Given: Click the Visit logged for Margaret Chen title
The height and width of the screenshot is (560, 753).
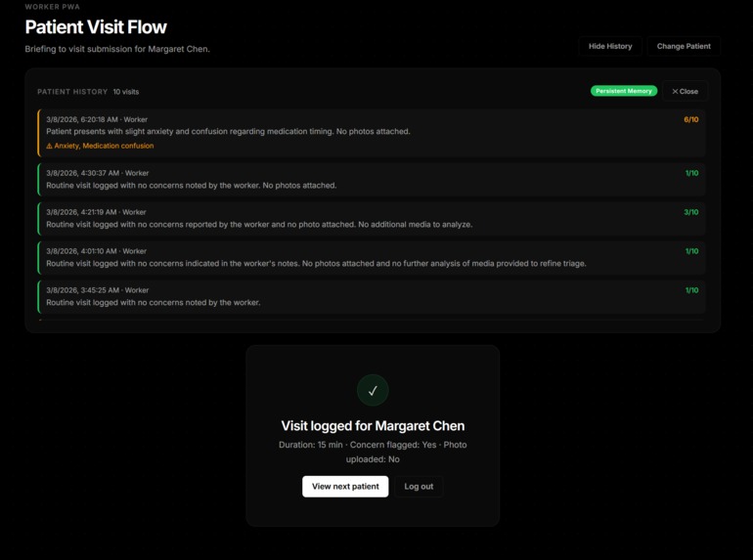Looking at the screenshot, I should tap(373, 426).
